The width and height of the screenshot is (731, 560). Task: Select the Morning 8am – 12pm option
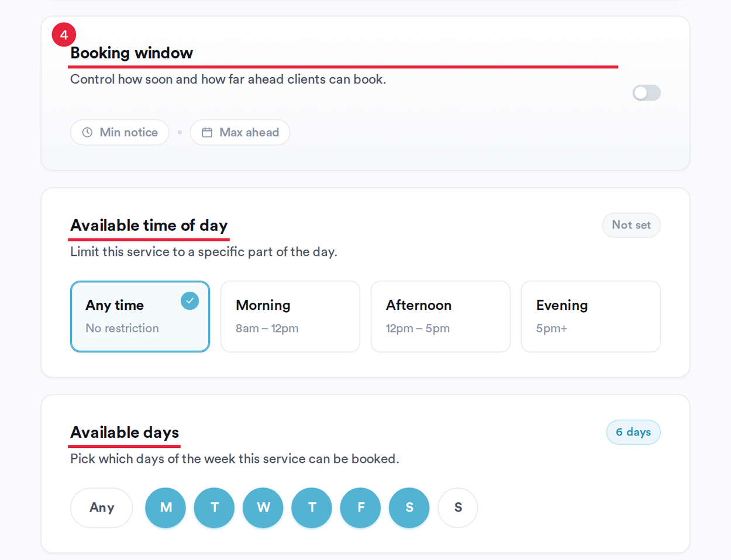pos(290,316)
